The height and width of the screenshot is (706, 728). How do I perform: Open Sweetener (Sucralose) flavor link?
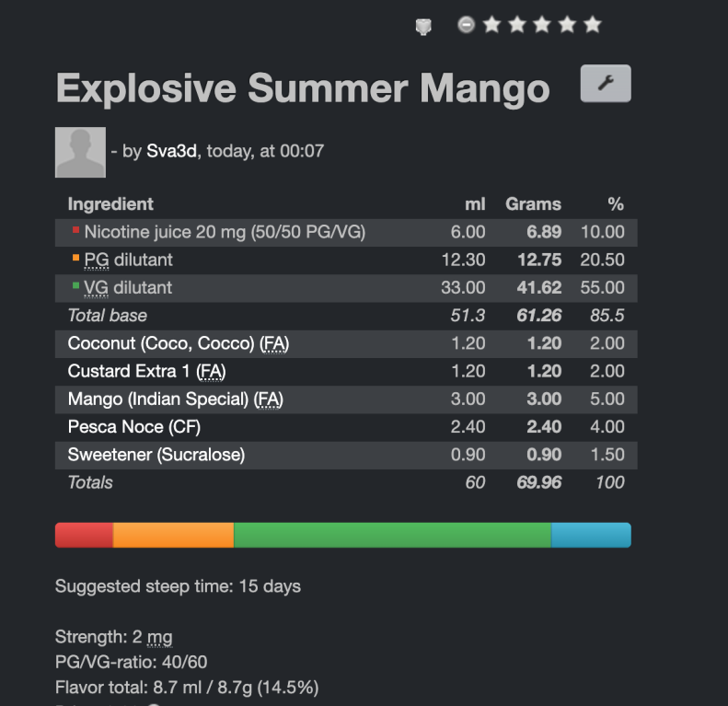point(156,455)
